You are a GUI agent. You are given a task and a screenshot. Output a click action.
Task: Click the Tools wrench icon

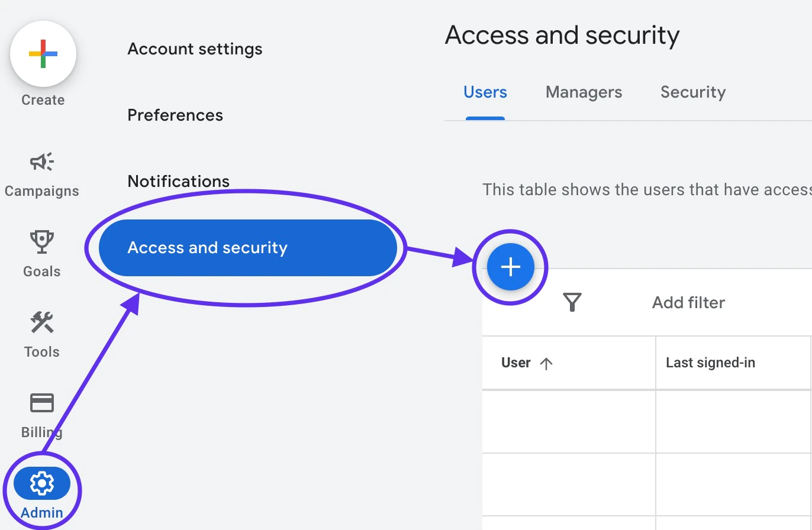(x=41, y=322)
